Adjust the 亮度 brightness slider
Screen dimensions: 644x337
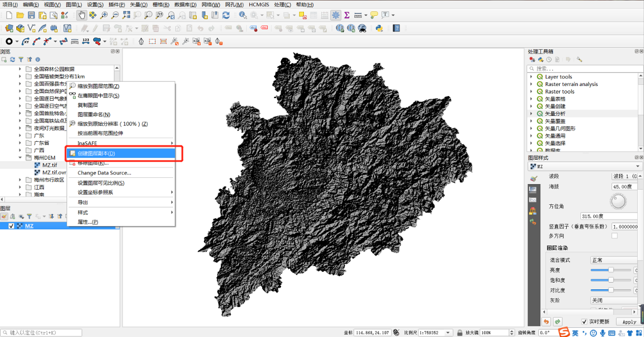coord(611,270)
